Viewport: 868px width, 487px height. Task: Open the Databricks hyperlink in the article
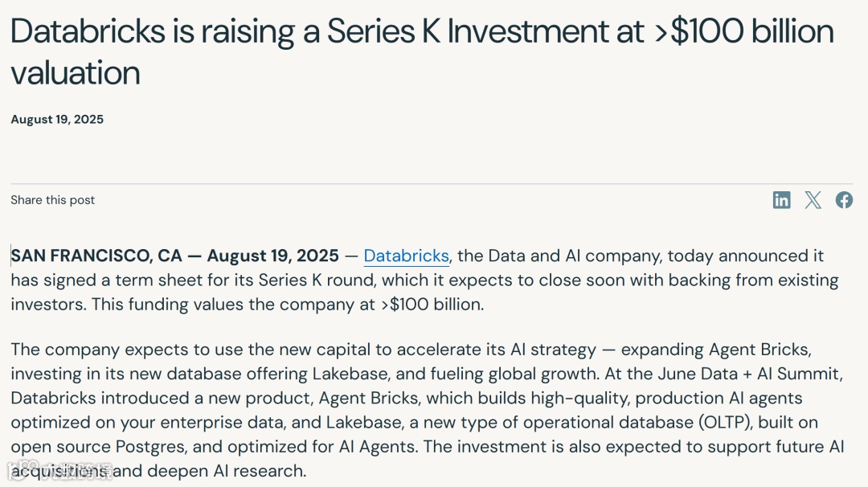(406, 256)
